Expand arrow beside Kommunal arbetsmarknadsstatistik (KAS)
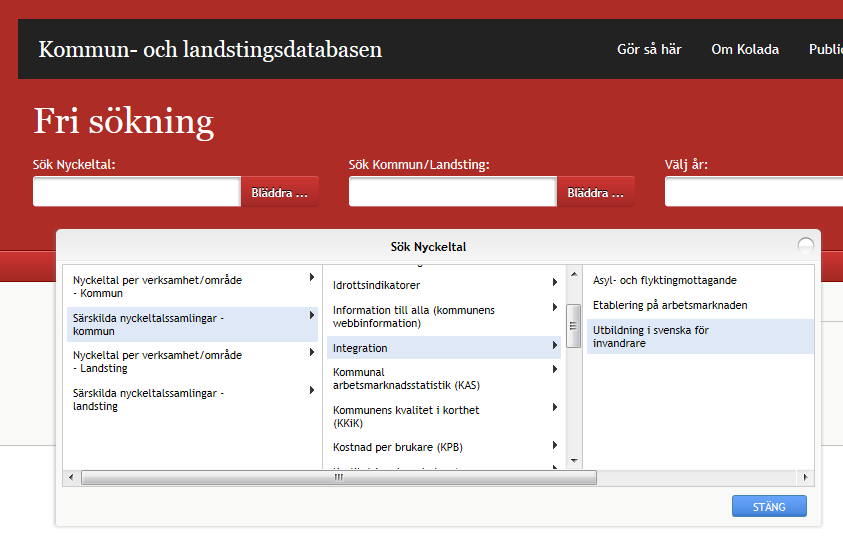The image size is (843, 547). click(x=555, y=369)
